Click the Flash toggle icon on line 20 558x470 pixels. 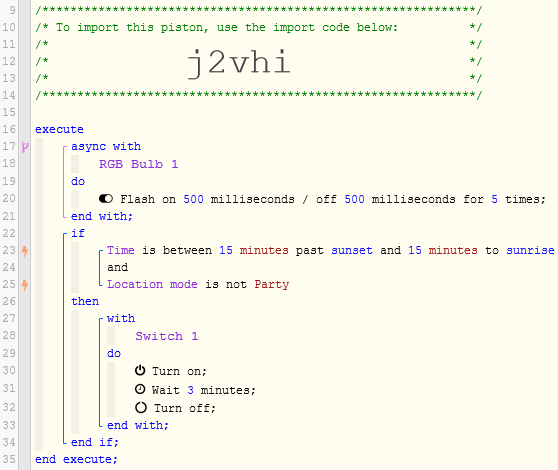(106, 199)
